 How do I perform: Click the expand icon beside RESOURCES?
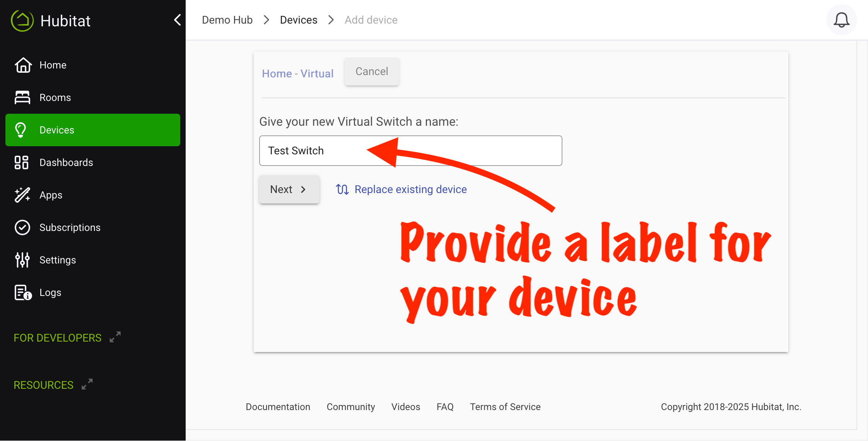87,384
